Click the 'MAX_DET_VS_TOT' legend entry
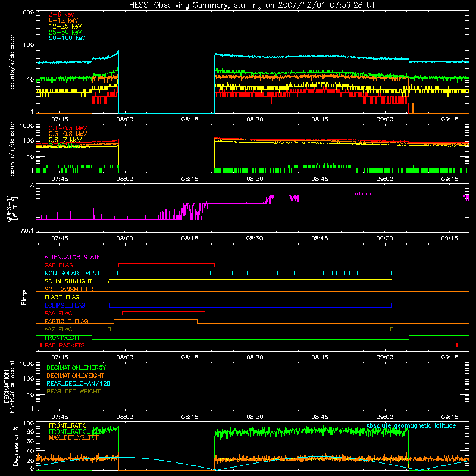The height and width of the screenshot is (476, 476). coord(74,437)
